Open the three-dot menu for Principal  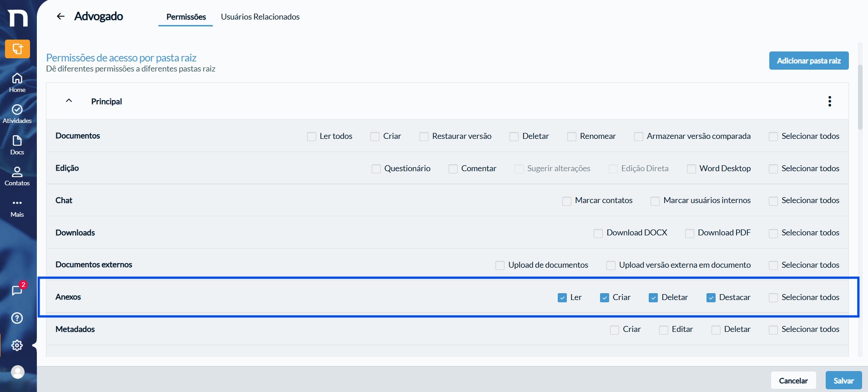(830, 101)
